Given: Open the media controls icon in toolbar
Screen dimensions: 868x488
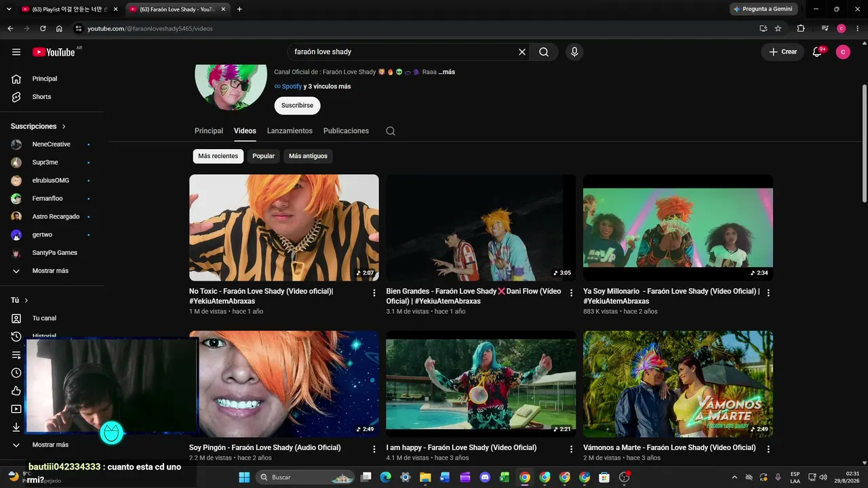Looking at the screenshot, I should [x=825, y=28].
